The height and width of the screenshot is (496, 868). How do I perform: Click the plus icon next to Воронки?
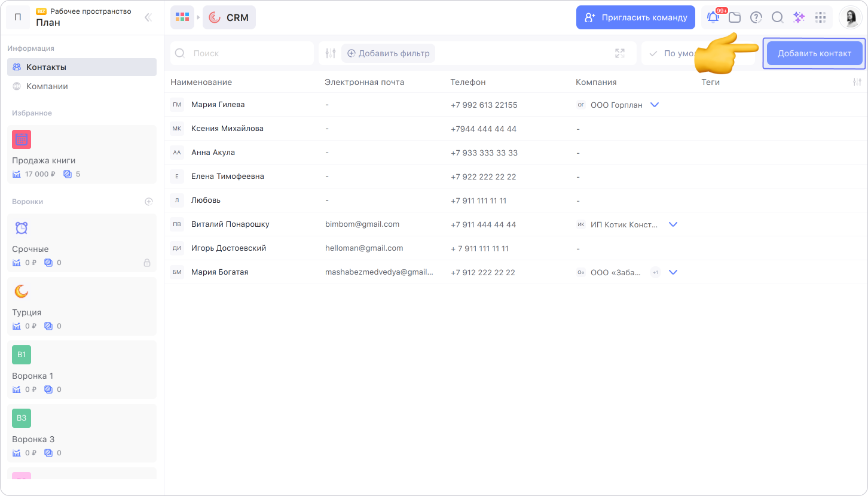pyautogui.click(x=149, y=202)
